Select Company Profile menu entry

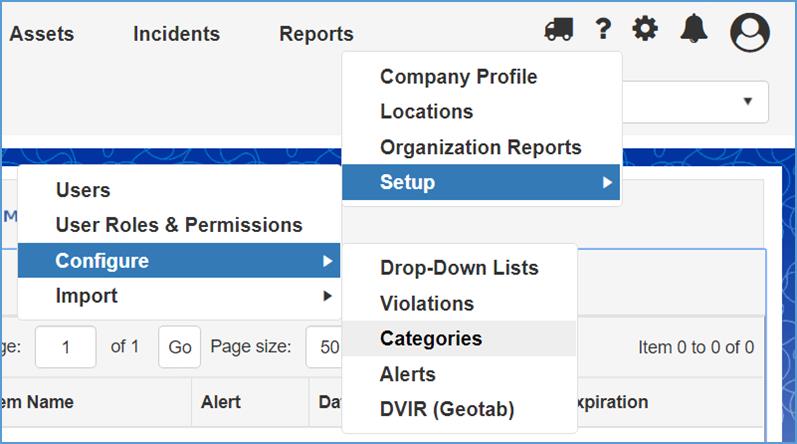[458, 77]
